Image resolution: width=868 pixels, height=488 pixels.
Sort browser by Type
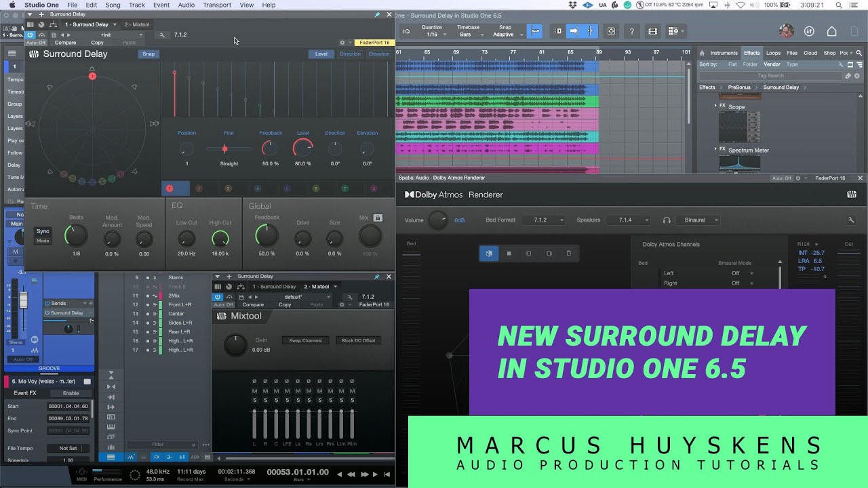[792, 64]
